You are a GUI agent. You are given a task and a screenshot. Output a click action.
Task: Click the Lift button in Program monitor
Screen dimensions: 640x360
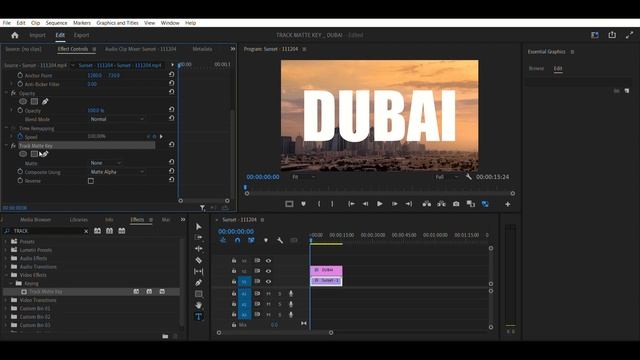(x=427, y=204)
